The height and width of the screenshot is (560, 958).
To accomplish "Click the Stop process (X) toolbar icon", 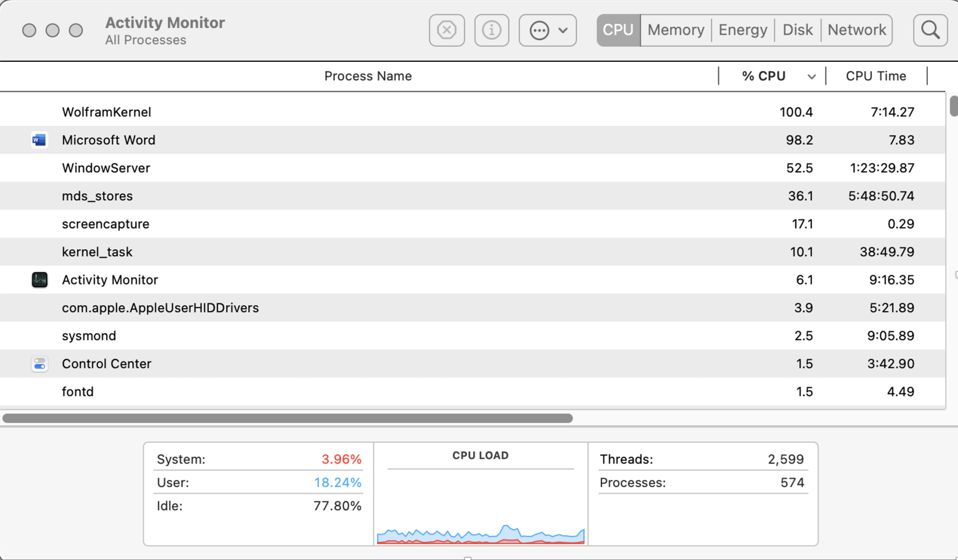I will point(446,30).
